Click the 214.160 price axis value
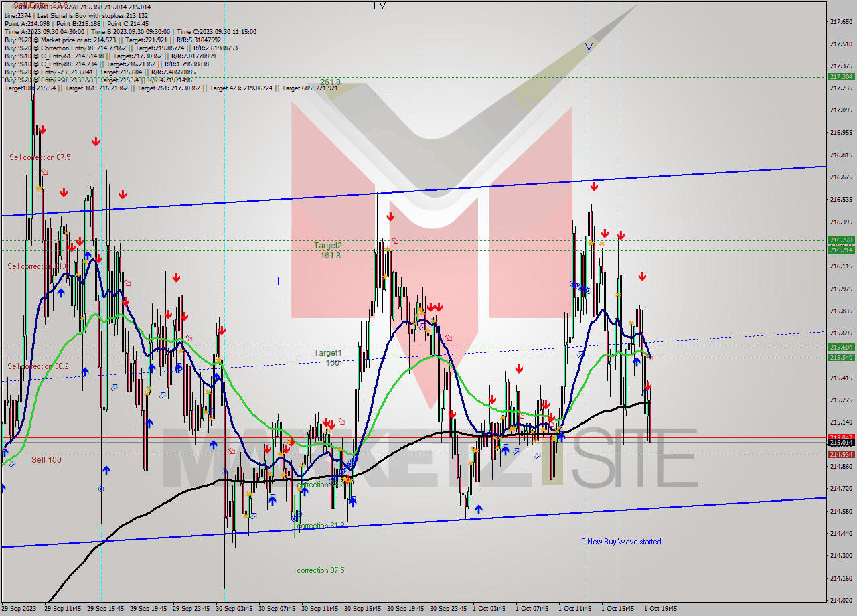Image resolution: width=857 pixels, height=616 pixels. (x=841, y=578)
